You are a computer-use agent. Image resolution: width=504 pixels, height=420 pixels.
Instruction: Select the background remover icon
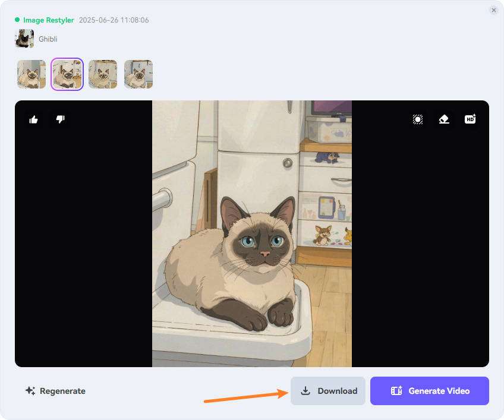coord(418,119)
